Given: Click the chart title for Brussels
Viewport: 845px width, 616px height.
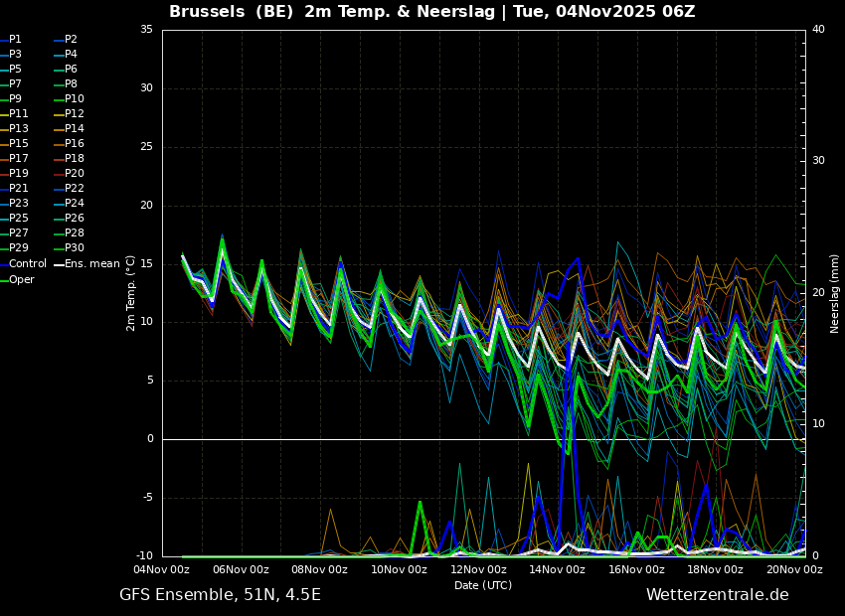Looking at the screenshot, I should [x=431, y=12].
